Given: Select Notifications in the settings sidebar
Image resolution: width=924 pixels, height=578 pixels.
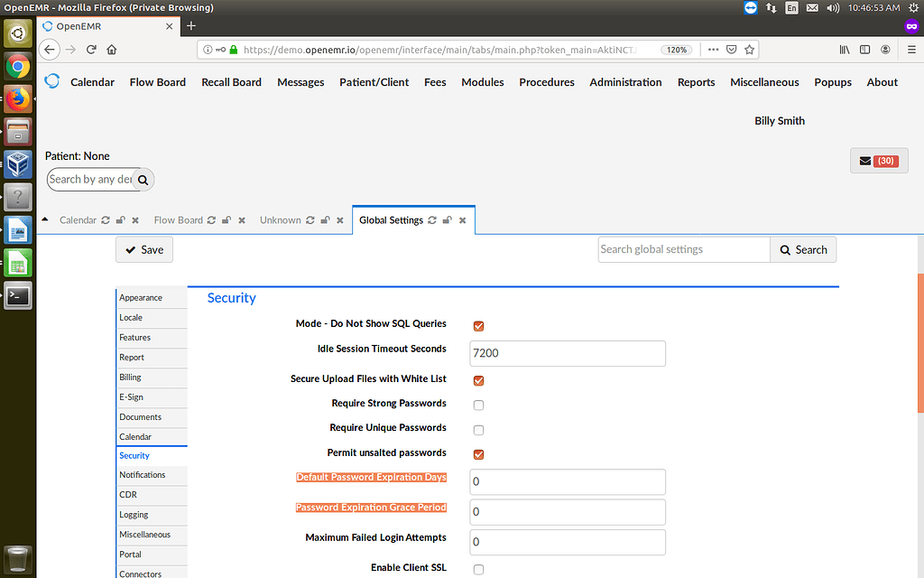Looking at the screenshot, I should coord(143,474).
